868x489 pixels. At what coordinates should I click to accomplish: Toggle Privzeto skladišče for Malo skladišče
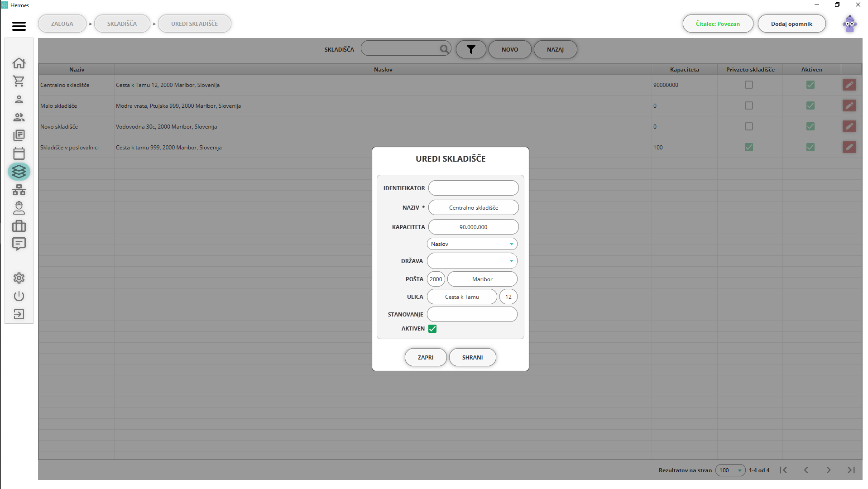749,105
